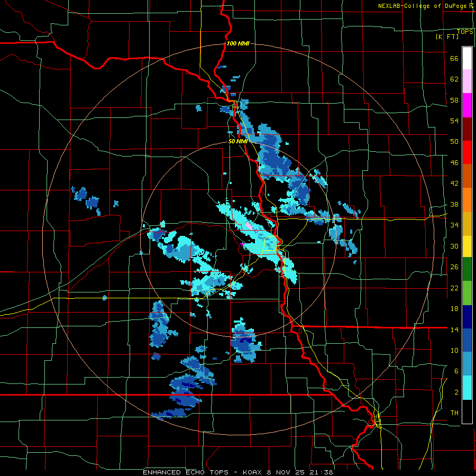This screenshot has height=476, width=476.
Task: Click the legend value '26'
Action: tap(454, 267)
